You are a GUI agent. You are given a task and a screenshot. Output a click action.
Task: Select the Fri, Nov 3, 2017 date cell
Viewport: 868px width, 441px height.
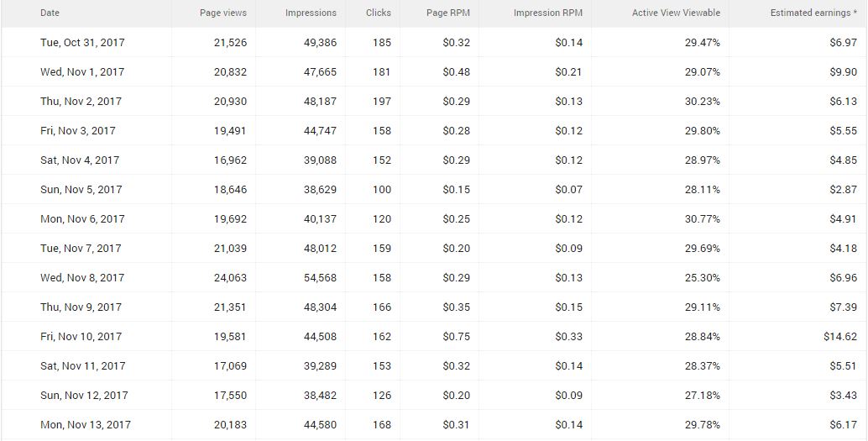click(x=77, y=131)
